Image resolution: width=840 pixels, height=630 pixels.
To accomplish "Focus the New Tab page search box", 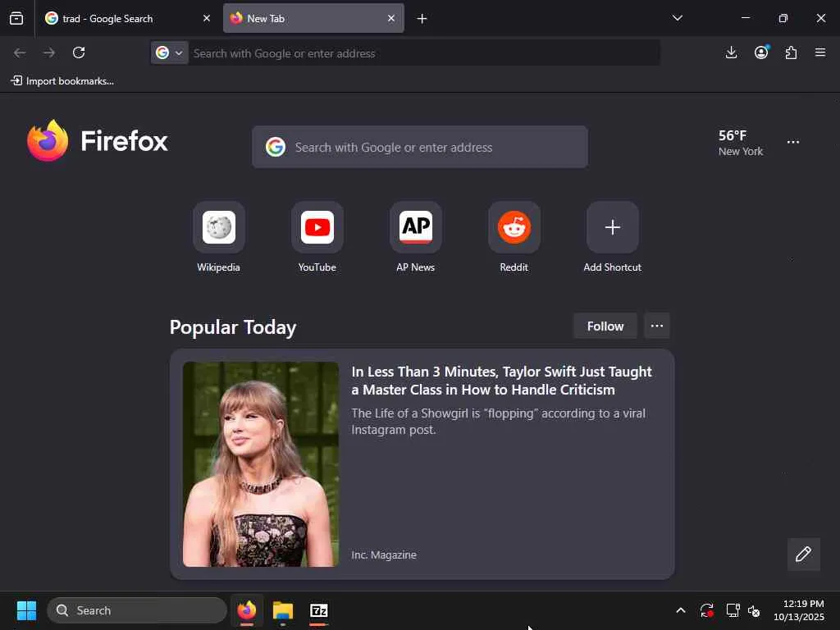I will pos(420,148).
